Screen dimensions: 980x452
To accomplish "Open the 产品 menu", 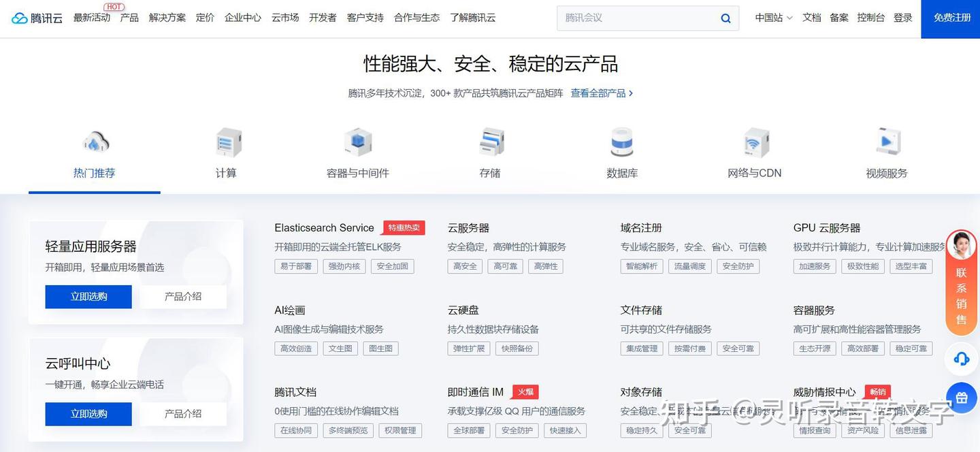I will (129, 18).
